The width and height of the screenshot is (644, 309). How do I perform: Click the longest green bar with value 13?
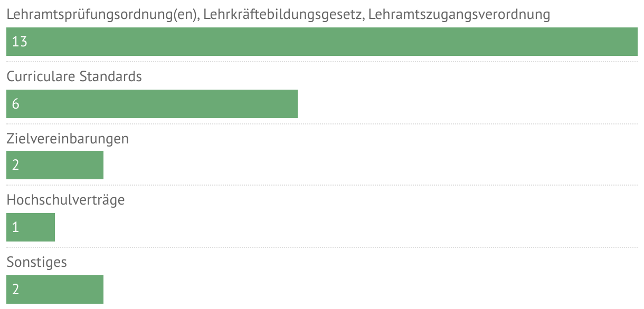[x=322, y=42]
